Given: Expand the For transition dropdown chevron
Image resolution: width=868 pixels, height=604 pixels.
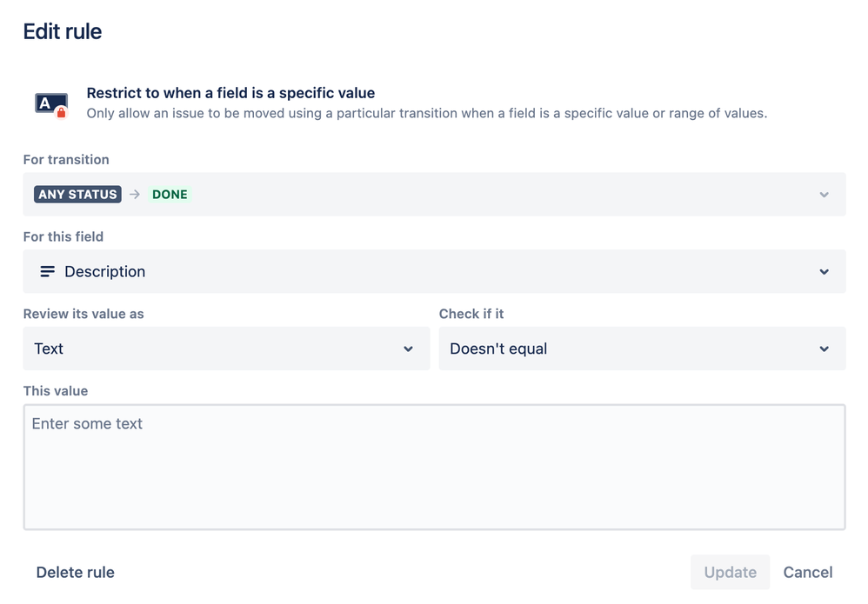Looking at the screenshot, I should pyautogui.click(x=824, y=195).
